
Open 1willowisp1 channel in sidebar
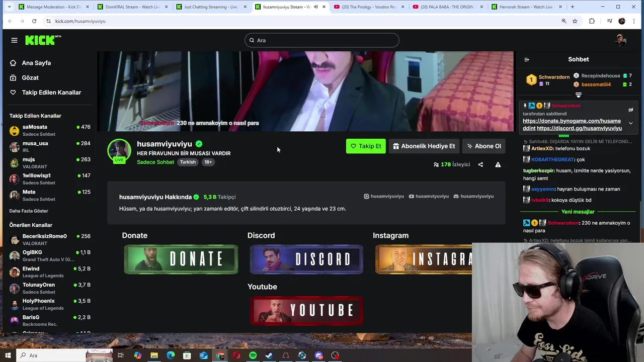[x=50, y=179]
